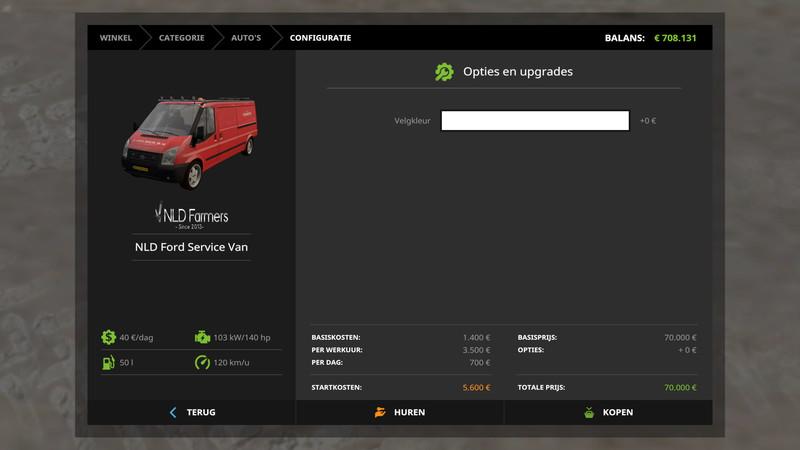Screen dimensions: 800x450
Task: Click the green total price 70.000 €
Action: coord(679,387)
